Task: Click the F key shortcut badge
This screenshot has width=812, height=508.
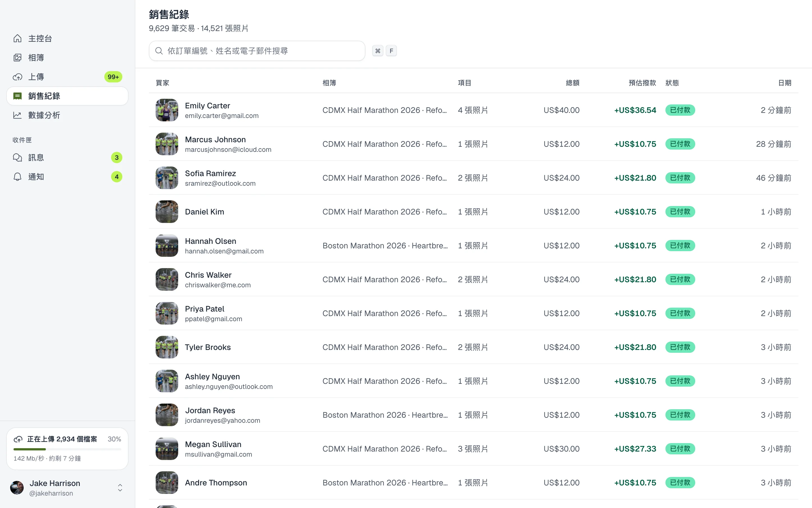Action: [391, 51]
